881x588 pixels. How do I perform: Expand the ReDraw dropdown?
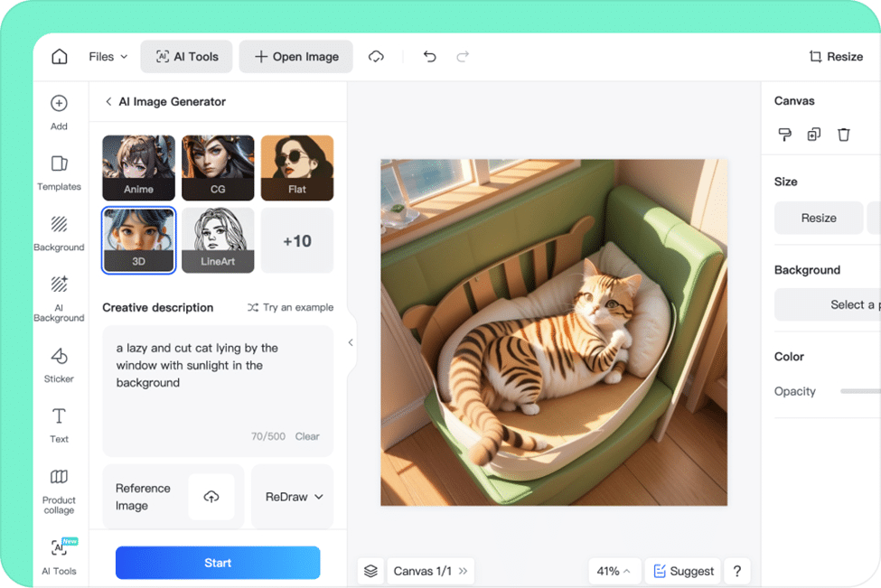pos(294,497)
